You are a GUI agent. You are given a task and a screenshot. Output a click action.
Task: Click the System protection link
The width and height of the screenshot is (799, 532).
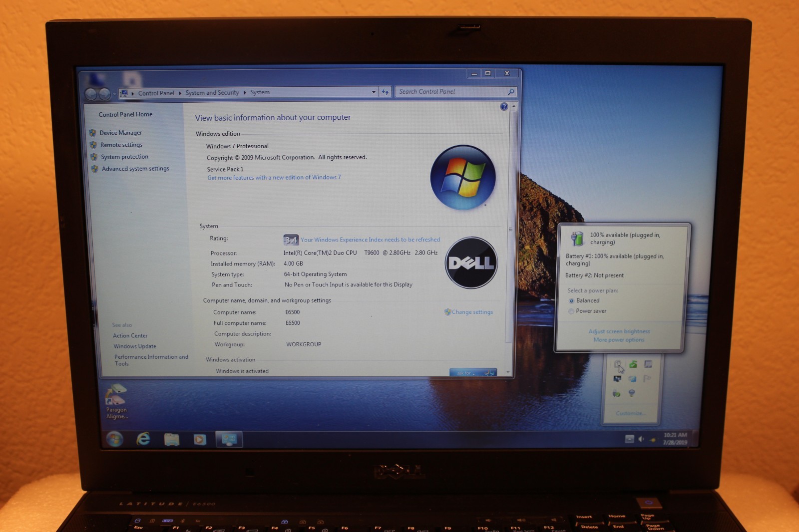[124, 157]
